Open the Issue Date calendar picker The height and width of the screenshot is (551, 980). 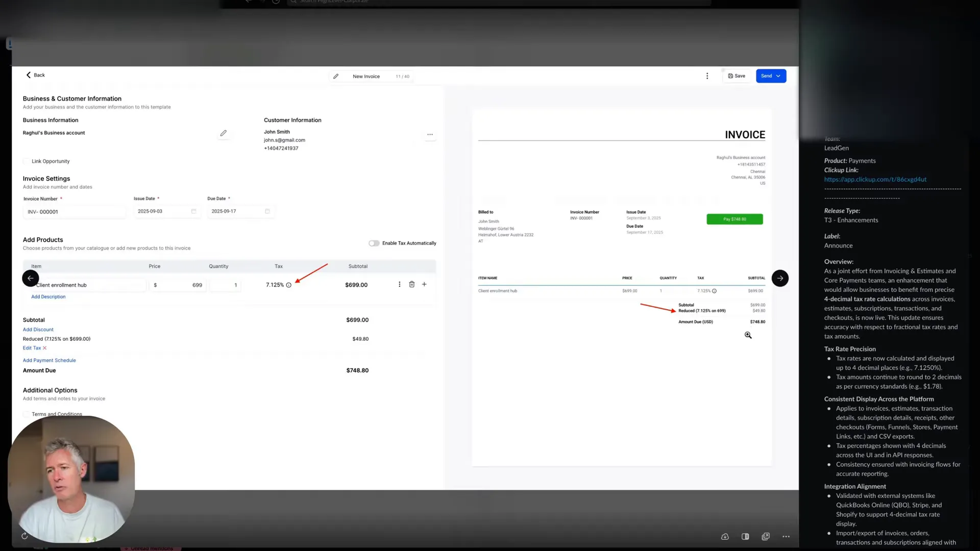point(193,211)
